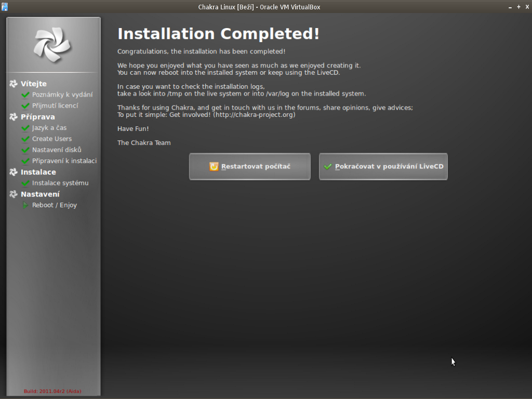
Task: Minimize the VirtualBox window
Action: click(x=510, y=7)
